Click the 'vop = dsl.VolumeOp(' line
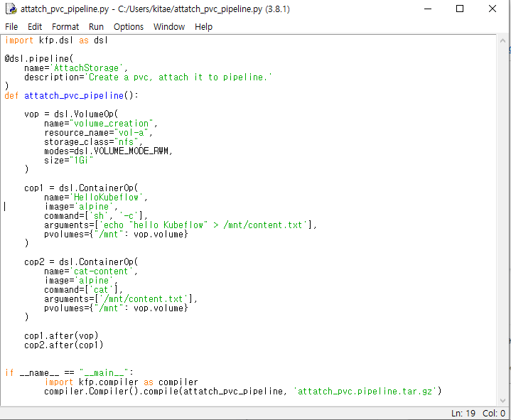The width and height of the screenshot is (511, 420). 71,114
